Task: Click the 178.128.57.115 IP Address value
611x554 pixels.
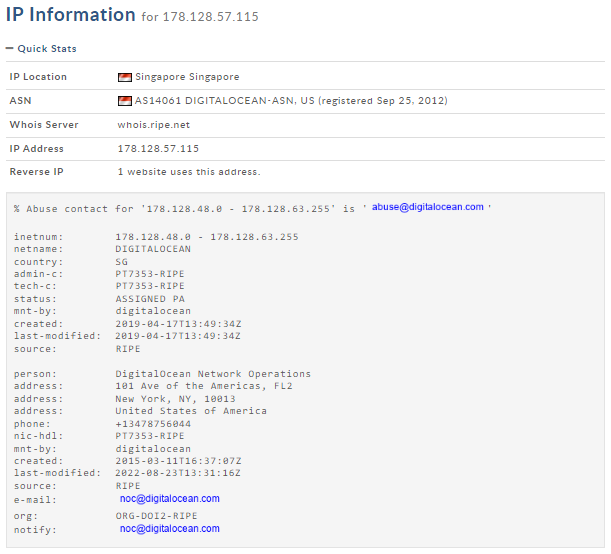Action: 158,148
